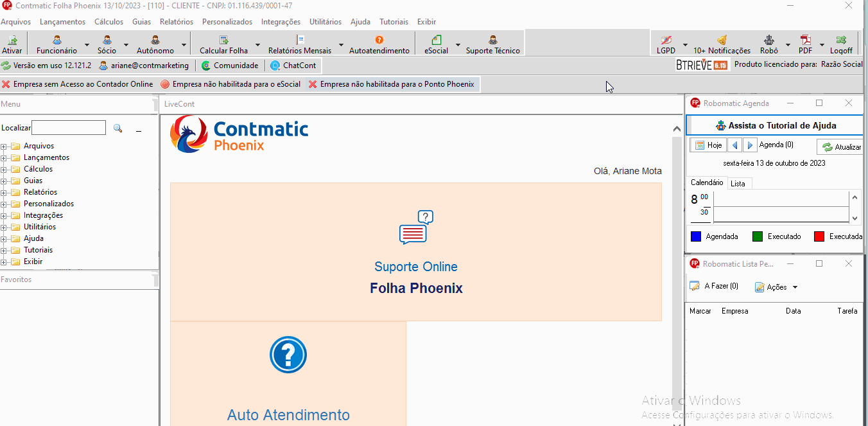Open the Personalizados menu
Screen dimensions: 868x426
(x=227, y=21)
